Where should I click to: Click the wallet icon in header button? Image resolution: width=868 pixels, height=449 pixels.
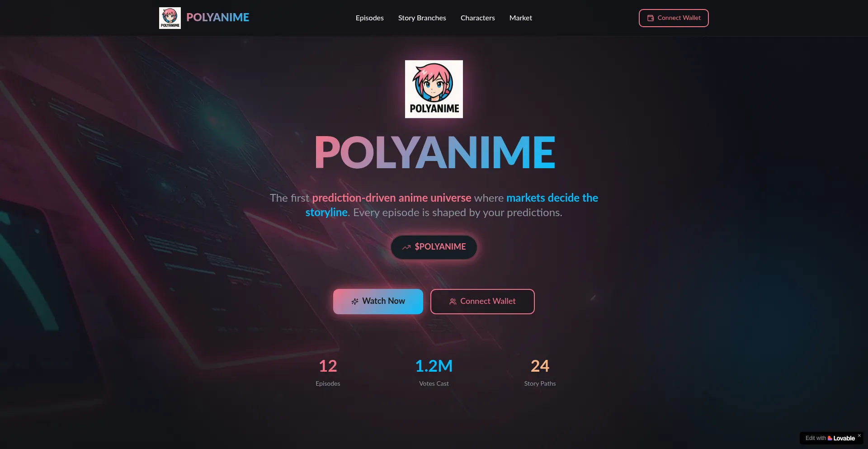click(x=651, y=18)
